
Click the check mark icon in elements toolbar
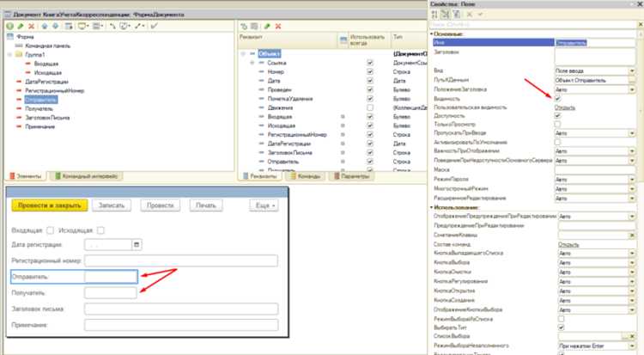[154, 26]
